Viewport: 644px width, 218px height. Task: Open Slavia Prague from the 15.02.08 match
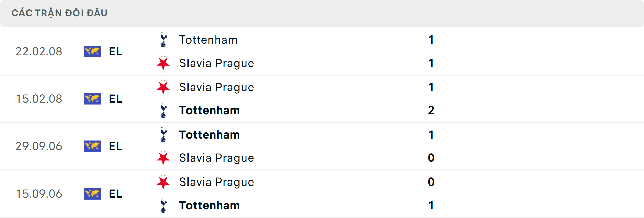[217, 87]
